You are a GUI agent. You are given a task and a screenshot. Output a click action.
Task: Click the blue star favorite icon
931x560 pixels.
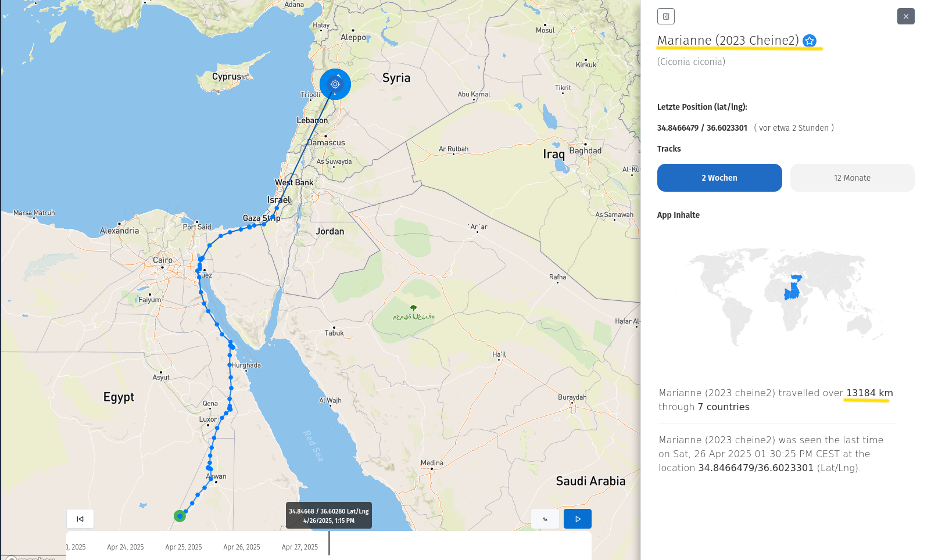click(x=810, y=41)
